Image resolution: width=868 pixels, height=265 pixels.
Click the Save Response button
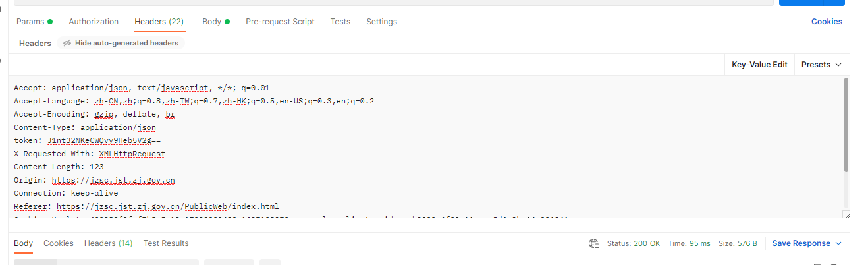coord(801,243)
